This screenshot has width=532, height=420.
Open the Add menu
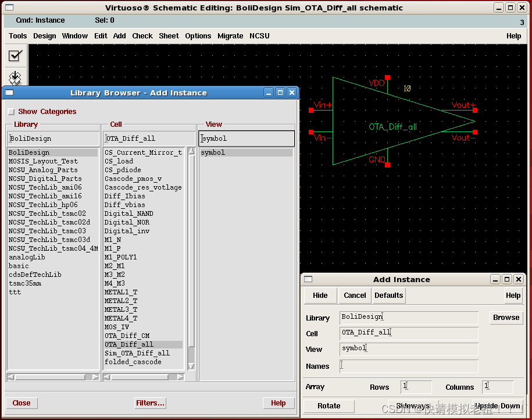(119, 36)
